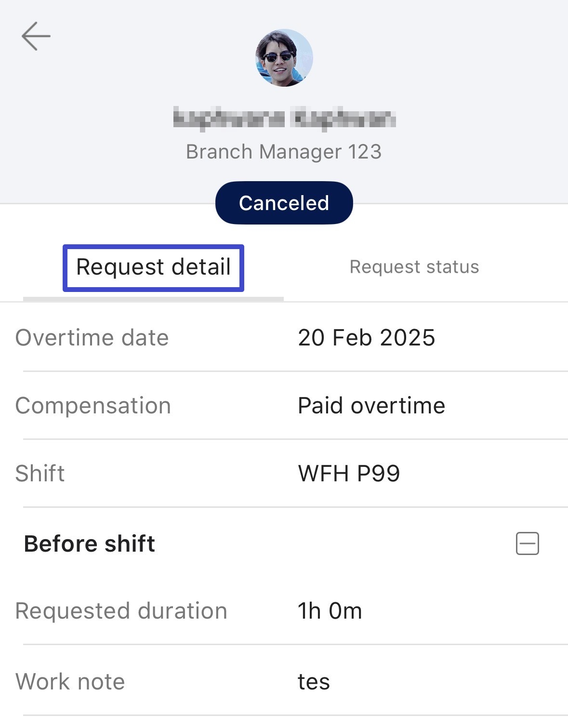Switch to the Request status tab
Viewport: 568px width, 728px height.
click(x=414, y=267)
